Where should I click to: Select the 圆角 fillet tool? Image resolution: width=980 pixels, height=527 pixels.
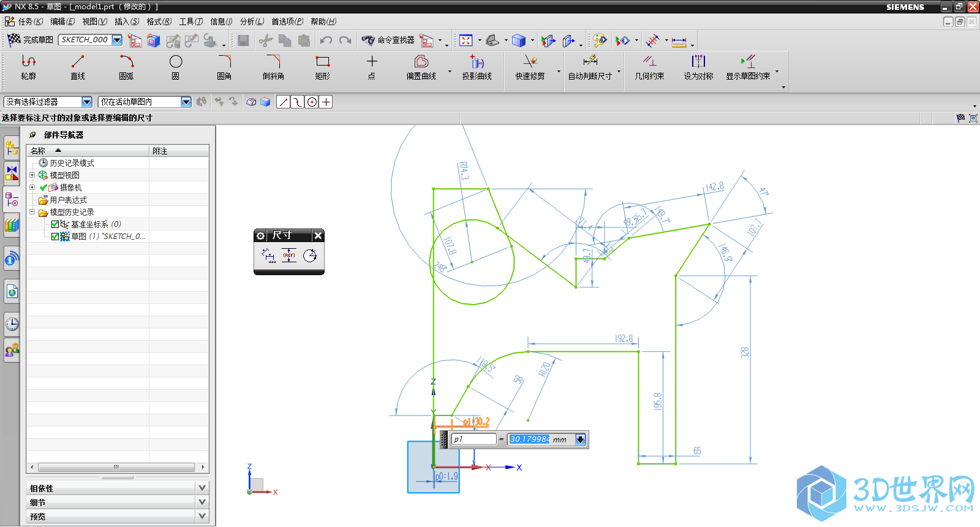coord(224,67)
